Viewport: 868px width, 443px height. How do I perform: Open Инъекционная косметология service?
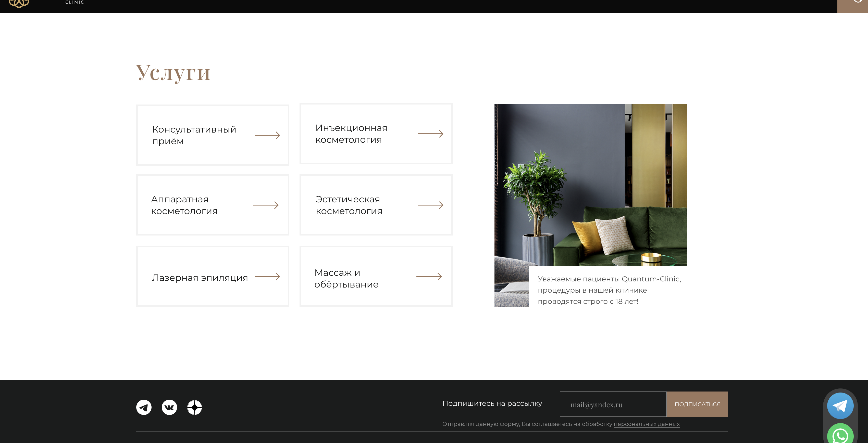coord(376,134)
